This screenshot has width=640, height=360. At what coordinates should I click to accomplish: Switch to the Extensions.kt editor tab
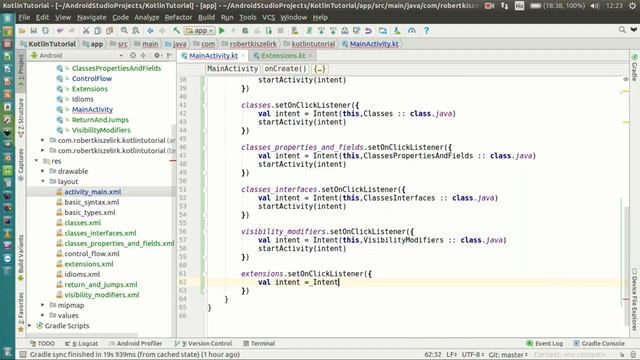(283, 56)
